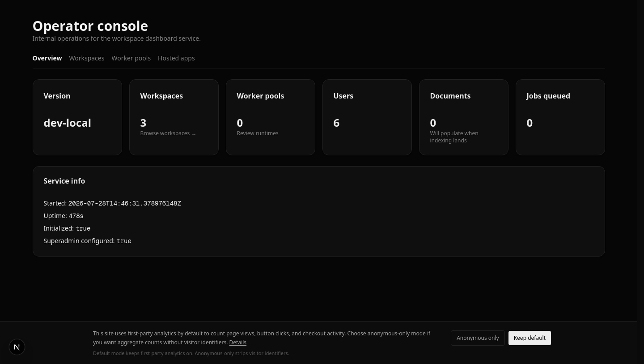Click the Workspaces count 3
Image resolution: width=644 pixels, height=364 pixels.
(143, 123)
